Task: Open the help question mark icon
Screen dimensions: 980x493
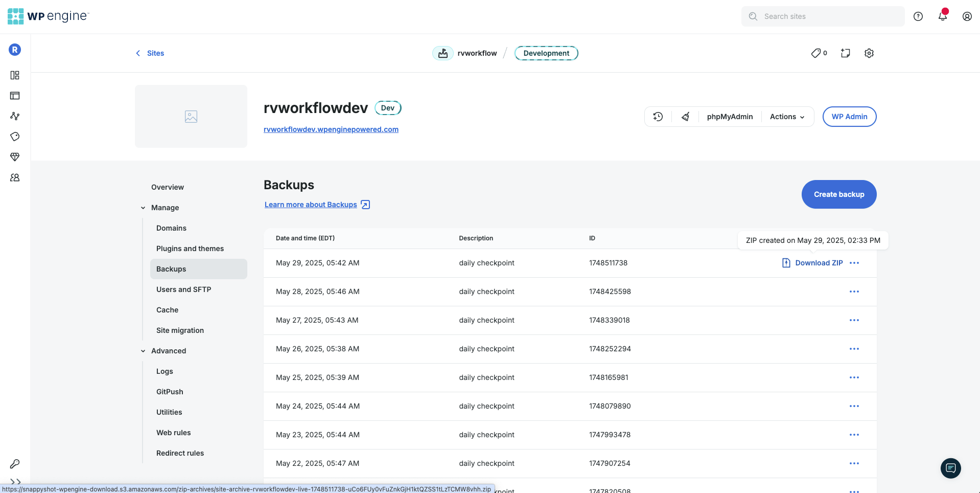Action: click(918, 16)
